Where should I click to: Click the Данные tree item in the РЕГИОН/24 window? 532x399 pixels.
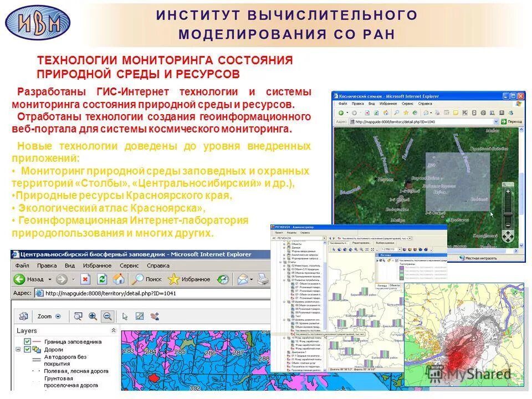[x=296, y=248]
